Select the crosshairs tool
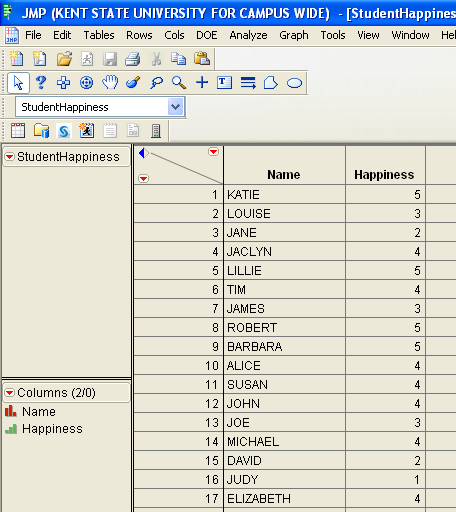Screen dimensions: 456x512 [x=87, y=83]
